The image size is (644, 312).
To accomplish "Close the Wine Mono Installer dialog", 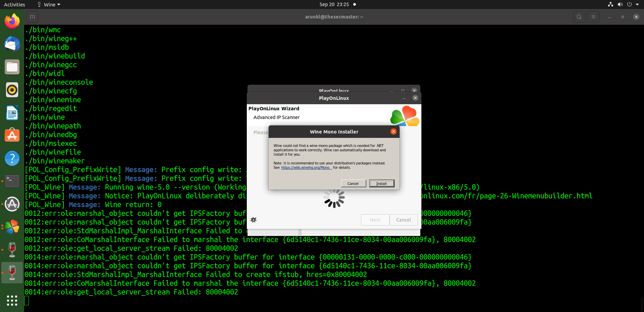I will point(394,131).
